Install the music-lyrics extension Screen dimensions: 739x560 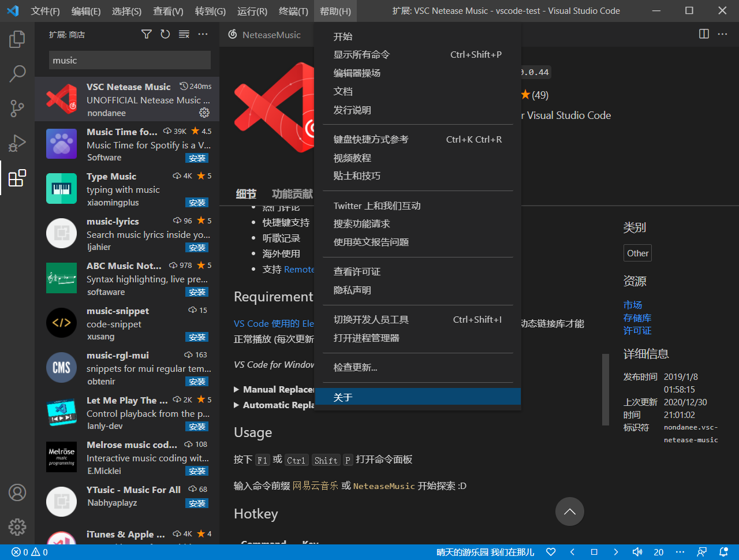197,248
